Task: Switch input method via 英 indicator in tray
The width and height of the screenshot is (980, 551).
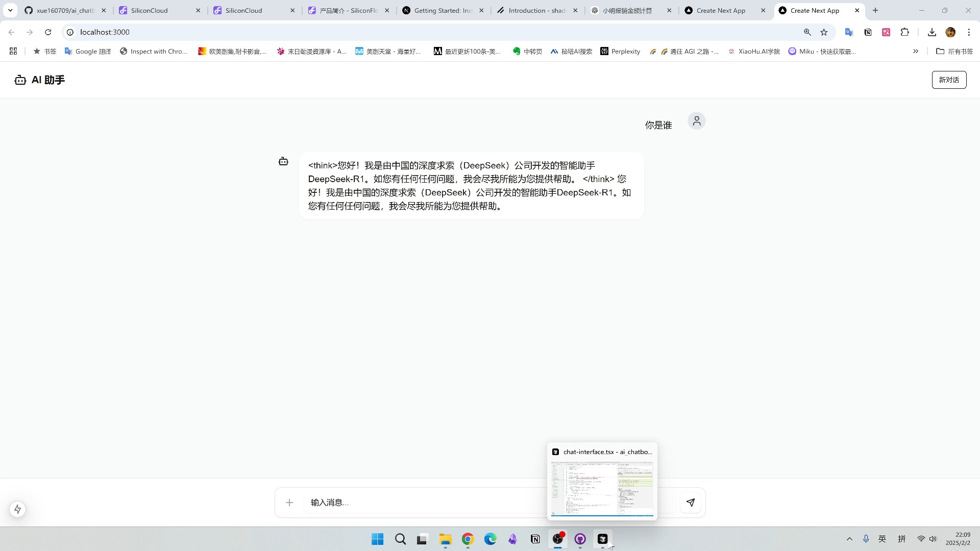Action: [881, 538]
